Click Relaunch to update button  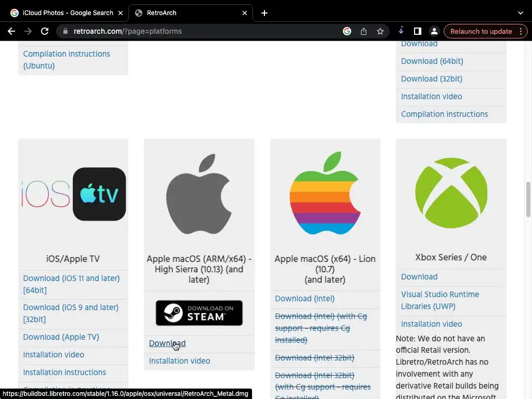481,31
